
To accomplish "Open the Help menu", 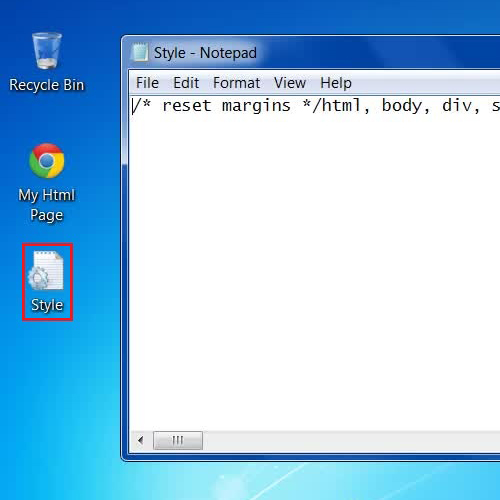I will tap(336, 83).
